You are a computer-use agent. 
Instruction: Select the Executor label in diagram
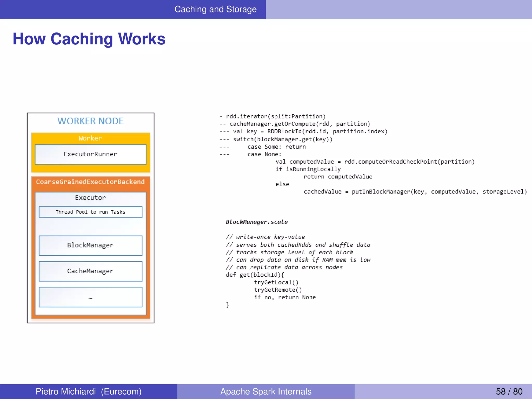click(x=90, y=198)
